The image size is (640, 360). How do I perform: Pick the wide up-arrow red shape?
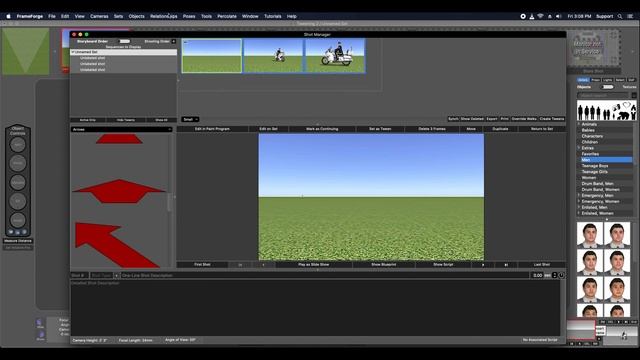click(x=119, y=191)
